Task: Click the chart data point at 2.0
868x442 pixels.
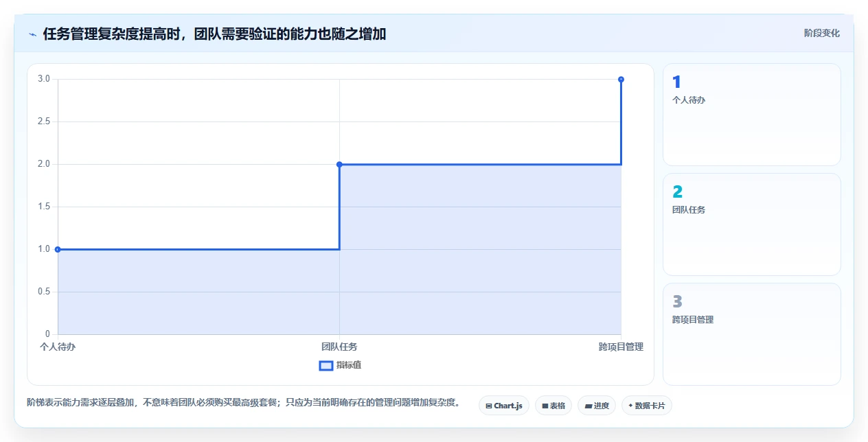Action: (339, 164)
